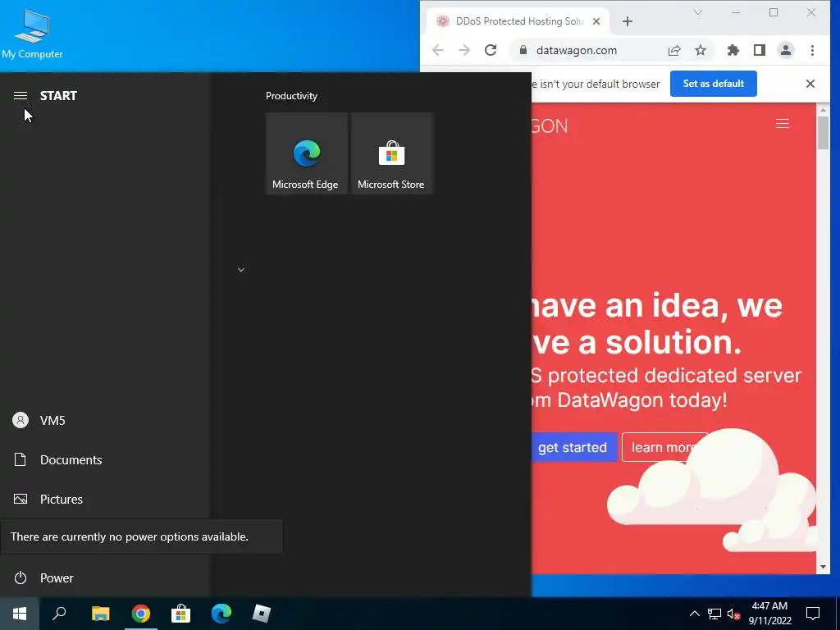
Task: Toggle Chrome side panel
Action: [x=759, y=50]
